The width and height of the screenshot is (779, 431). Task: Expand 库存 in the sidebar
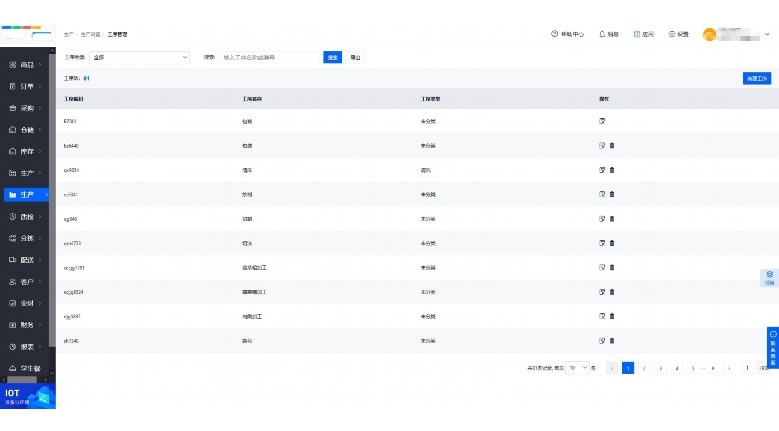click(x=26, y=151)
